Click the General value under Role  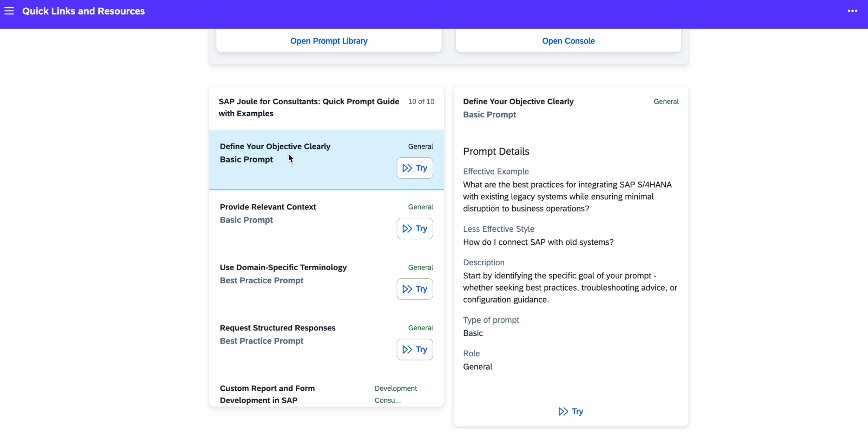click(x=478, y=367)
